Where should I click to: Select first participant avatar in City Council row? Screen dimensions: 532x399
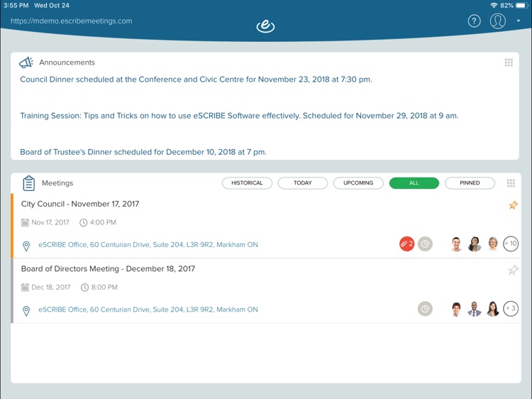(x=456, y=244)
